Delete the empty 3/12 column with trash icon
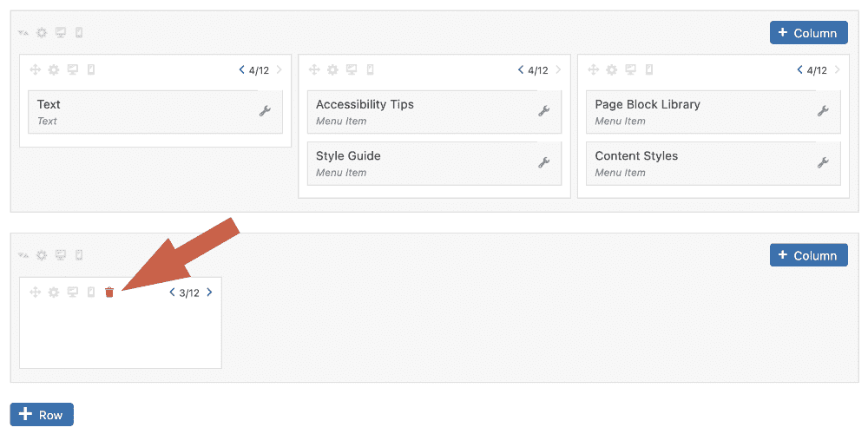Image resolution: width=868 pixels, height=434 pixels. point(109,293)
